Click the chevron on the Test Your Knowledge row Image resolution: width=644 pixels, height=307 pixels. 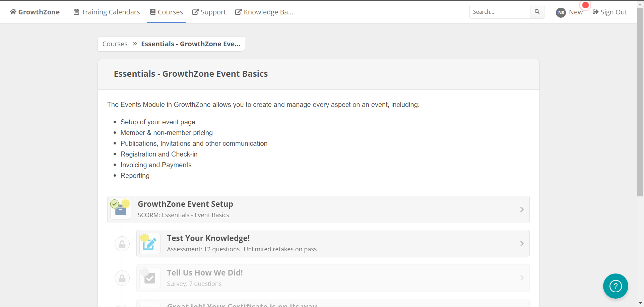pyautogui.click(x=522, y=244)
